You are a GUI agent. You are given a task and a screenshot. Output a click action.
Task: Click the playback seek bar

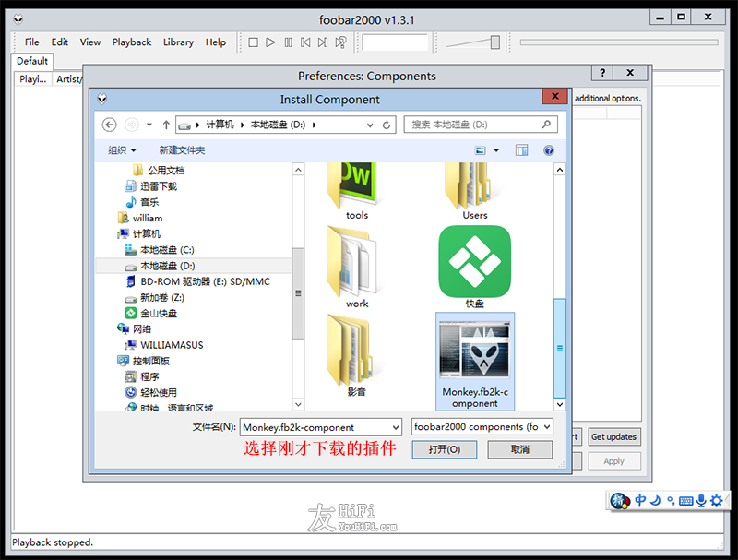619,42
